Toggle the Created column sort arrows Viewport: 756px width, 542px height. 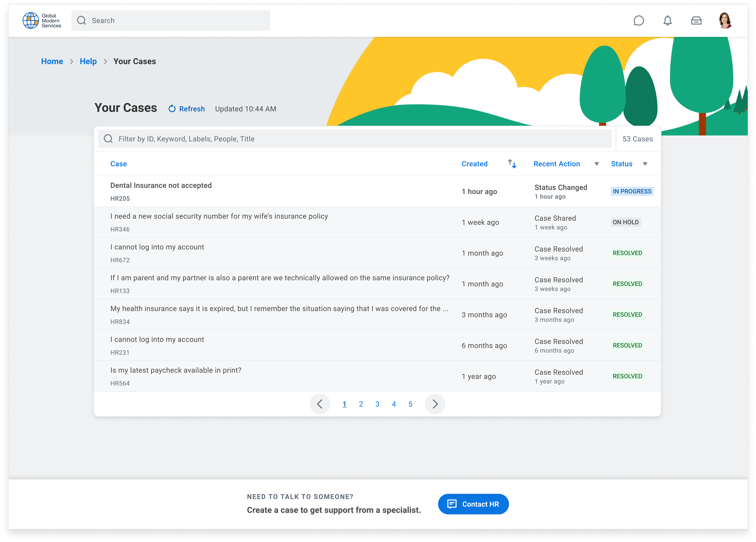click(x=512, y=164)
